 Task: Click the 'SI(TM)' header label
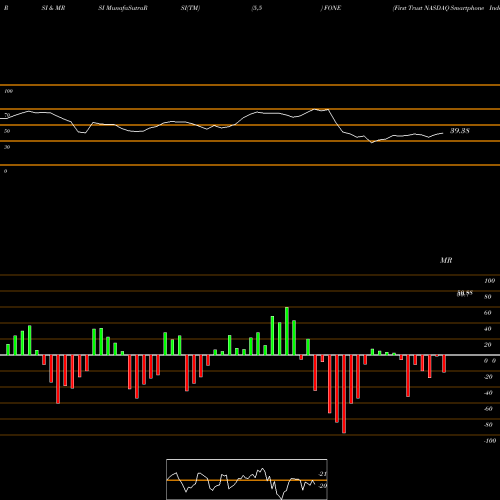(190, 8)
